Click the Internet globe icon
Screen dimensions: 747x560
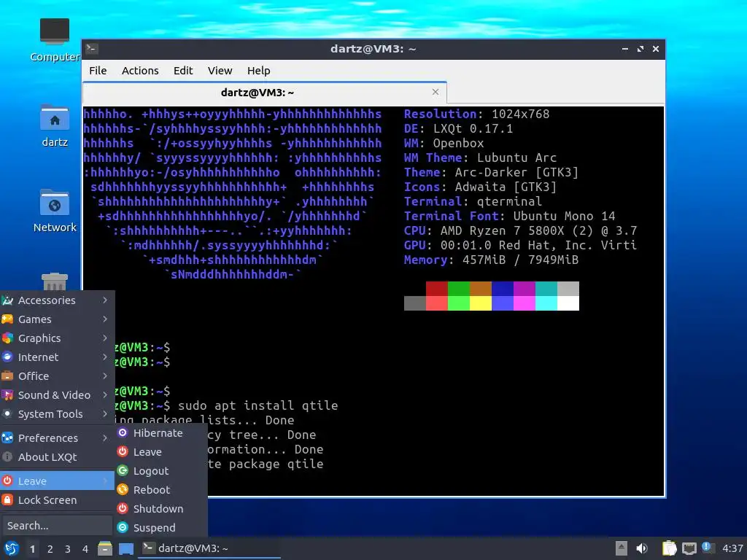pos(7,357)
